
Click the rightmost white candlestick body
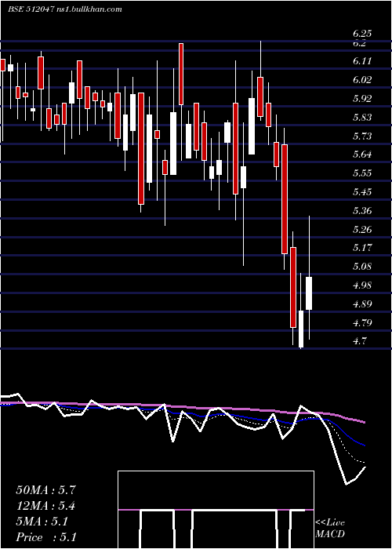309,293
